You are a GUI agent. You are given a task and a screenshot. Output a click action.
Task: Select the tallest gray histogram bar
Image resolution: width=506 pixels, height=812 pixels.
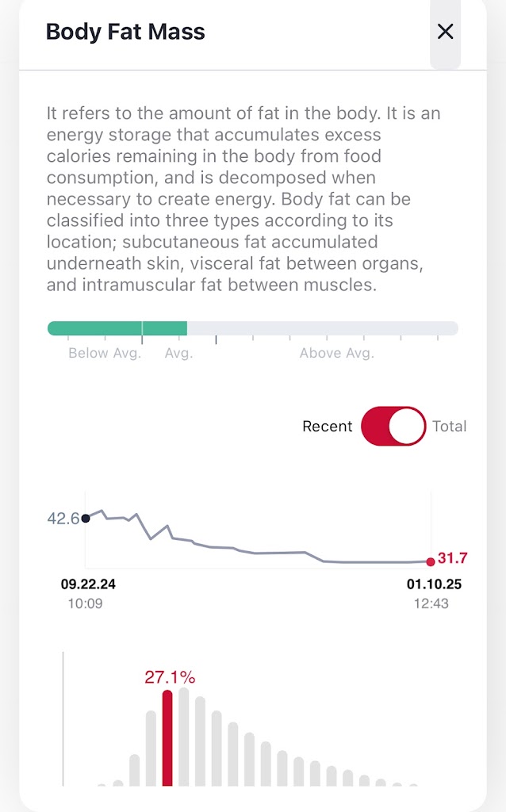coord(184,737)
